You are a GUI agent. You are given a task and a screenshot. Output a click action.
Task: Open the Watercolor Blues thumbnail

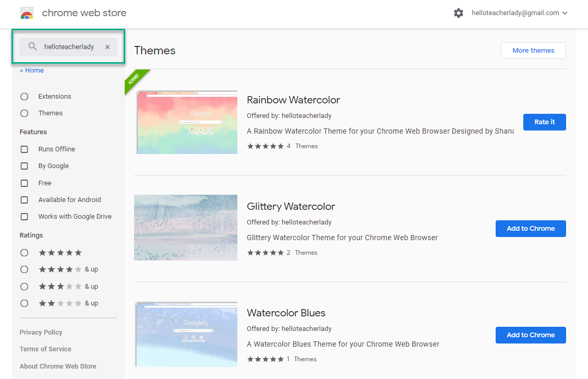[187, 334]
